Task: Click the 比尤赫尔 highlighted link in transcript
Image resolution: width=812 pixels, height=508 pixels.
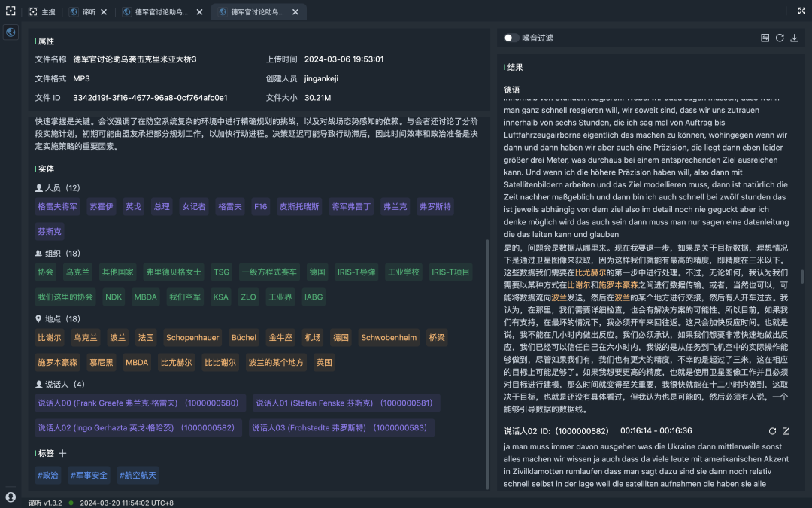Action: pyautogui.click(x=590, y=272)
